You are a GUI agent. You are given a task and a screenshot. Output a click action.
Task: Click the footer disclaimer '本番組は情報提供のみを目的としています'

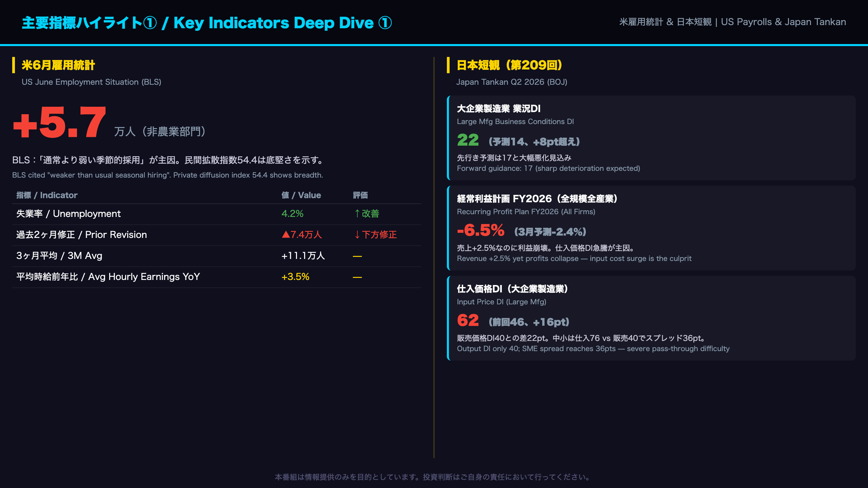346,477
